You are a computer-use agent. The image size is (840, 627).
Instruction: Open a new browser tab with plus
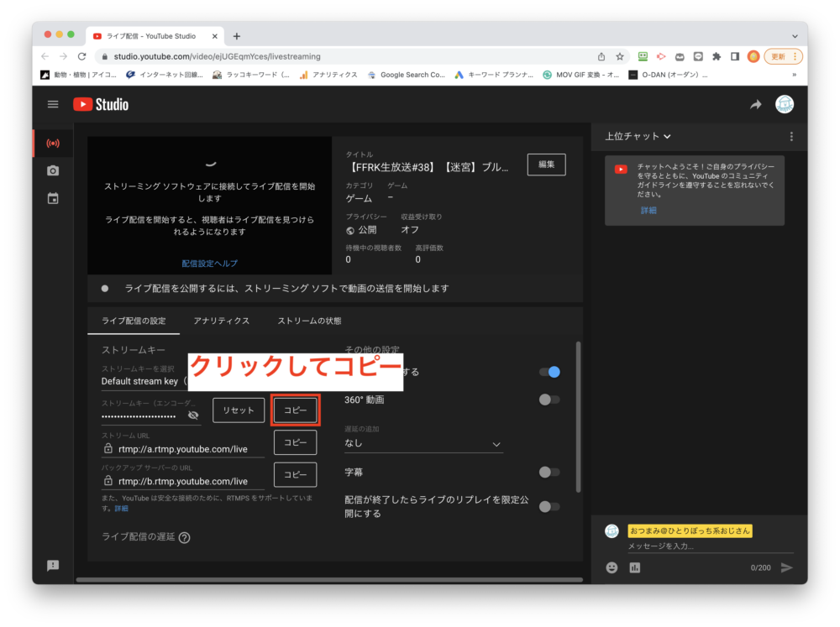[237, 36]
